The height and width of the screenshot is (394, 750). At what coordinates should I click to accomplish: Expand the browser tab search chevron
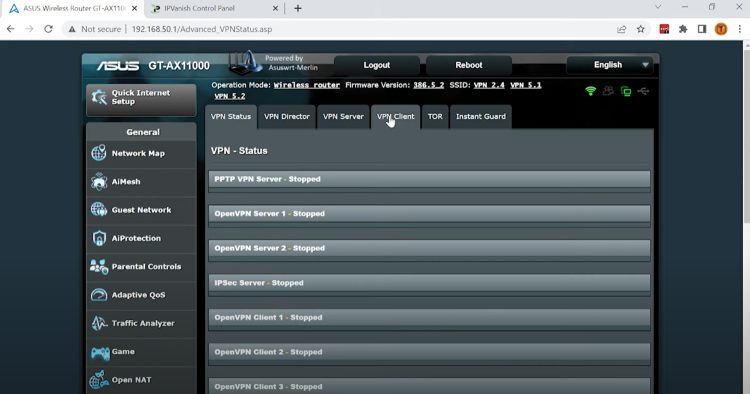click(658, 7)
